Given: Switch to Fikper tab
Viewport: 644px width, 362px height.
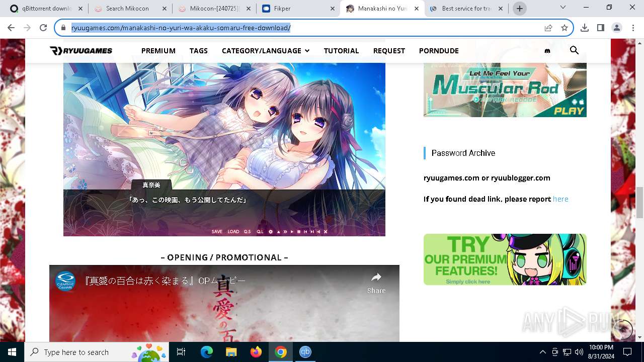Looking at the screenshot, I should point(298,9).
